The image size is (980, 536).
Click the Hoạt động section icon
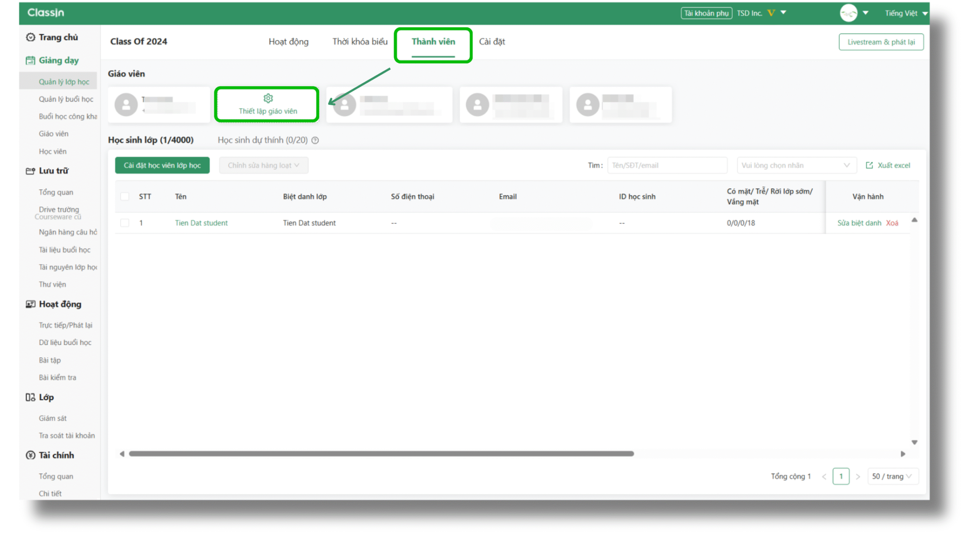tap(30, 304)
